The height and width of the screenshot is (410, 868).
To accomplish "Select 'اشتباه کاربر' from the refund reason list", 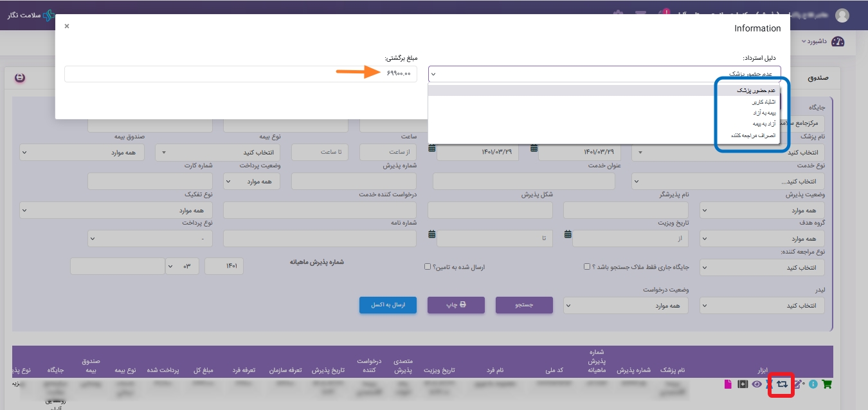I will point(764,102).
